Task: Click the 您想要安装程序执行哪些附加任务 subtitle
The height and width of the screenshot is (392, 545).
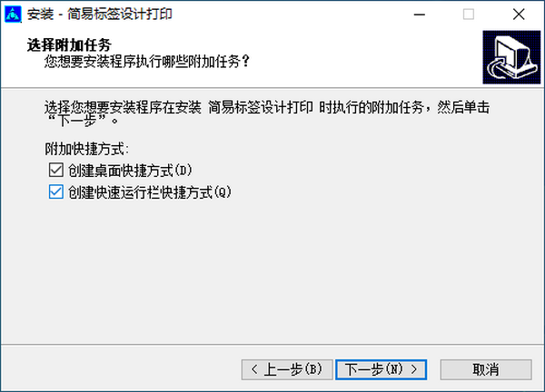Action: [x=147, y=62]
